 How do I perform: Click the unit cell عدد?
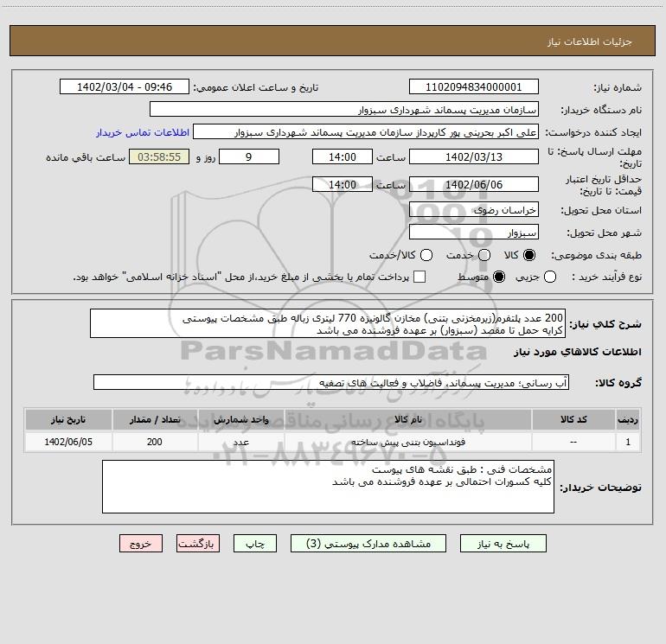coord(240,442)
